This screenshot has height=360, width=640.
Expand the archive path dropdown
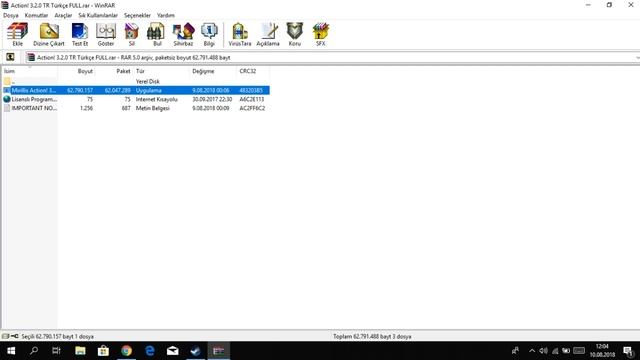(637, 58)
